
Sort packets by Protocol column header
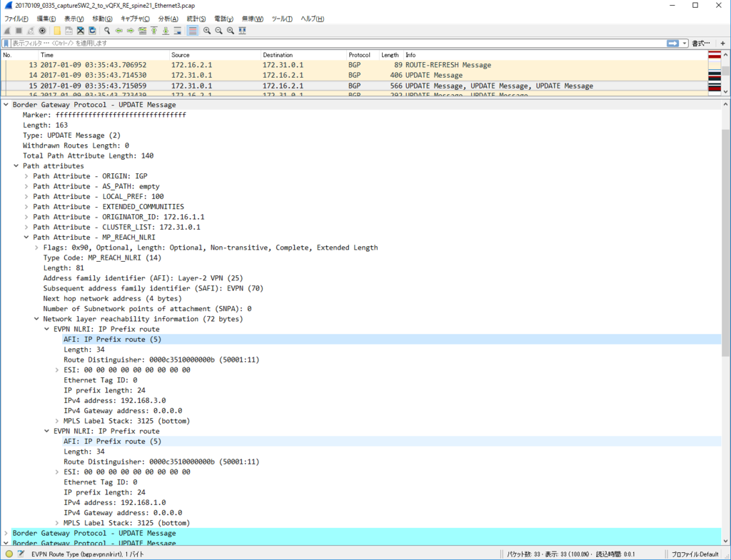pos(363,55)
